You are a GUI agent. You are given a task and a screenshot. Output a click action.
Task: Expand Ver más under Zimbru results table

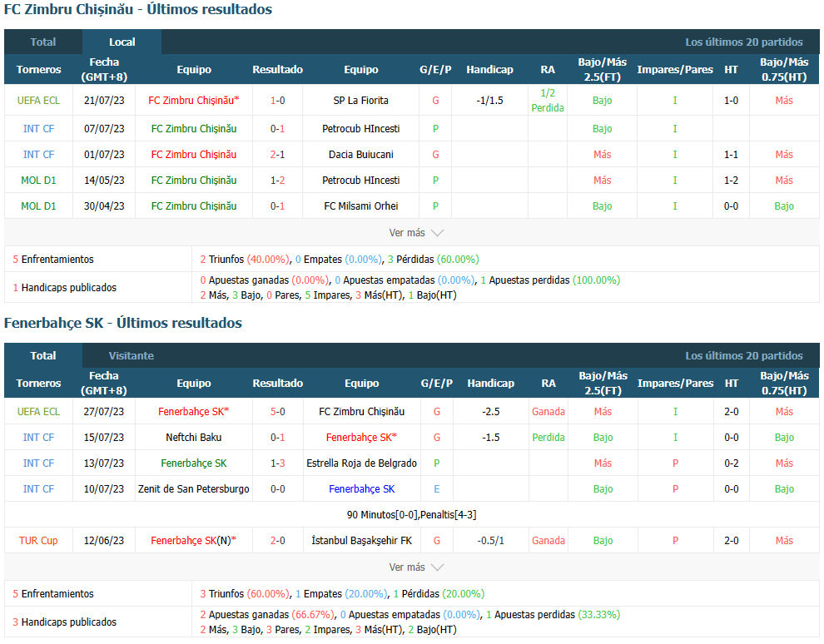pos(416,233)
